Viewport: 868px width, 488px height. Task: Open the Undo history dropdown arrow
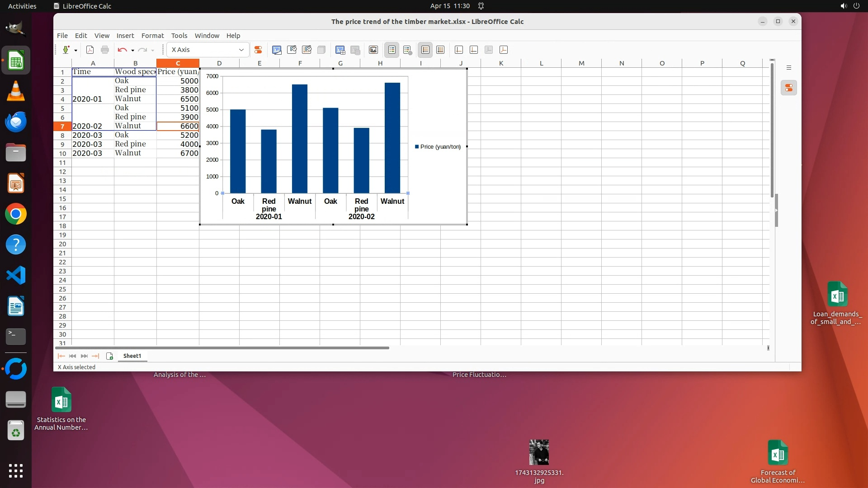coord(132,50)
